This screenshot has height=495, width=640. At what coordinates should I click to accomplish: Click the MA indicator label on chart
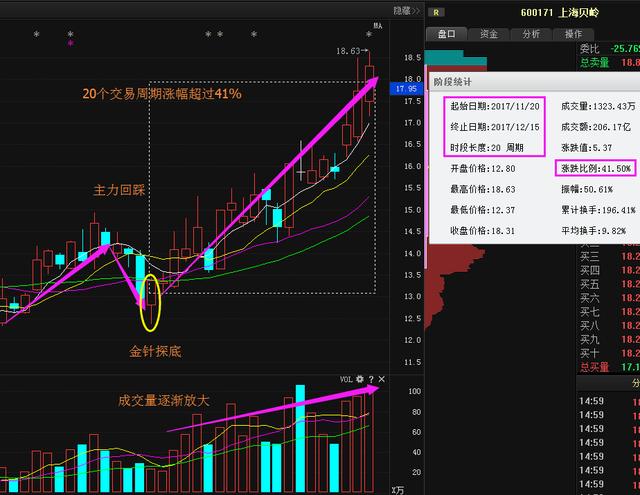[378, 25]
